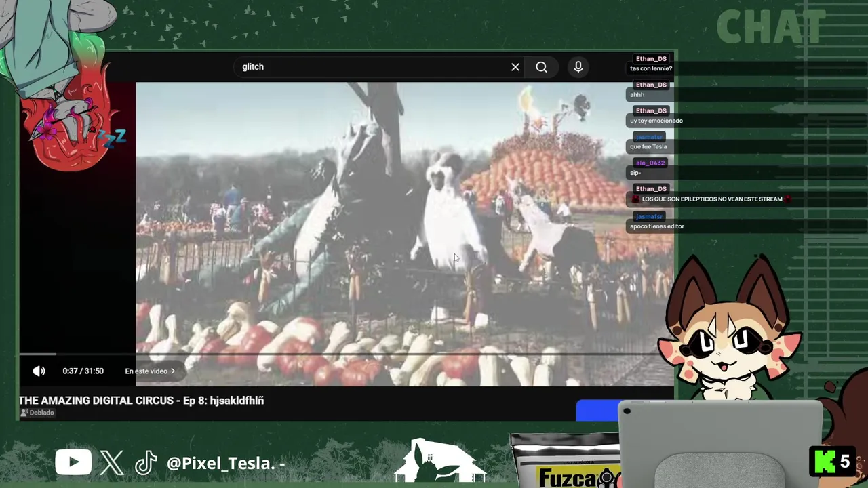
Task: Click the video title 'THE AMAZING DIGITAL CIRCUS - Ep 8'
Action: (x=141, y=401)
